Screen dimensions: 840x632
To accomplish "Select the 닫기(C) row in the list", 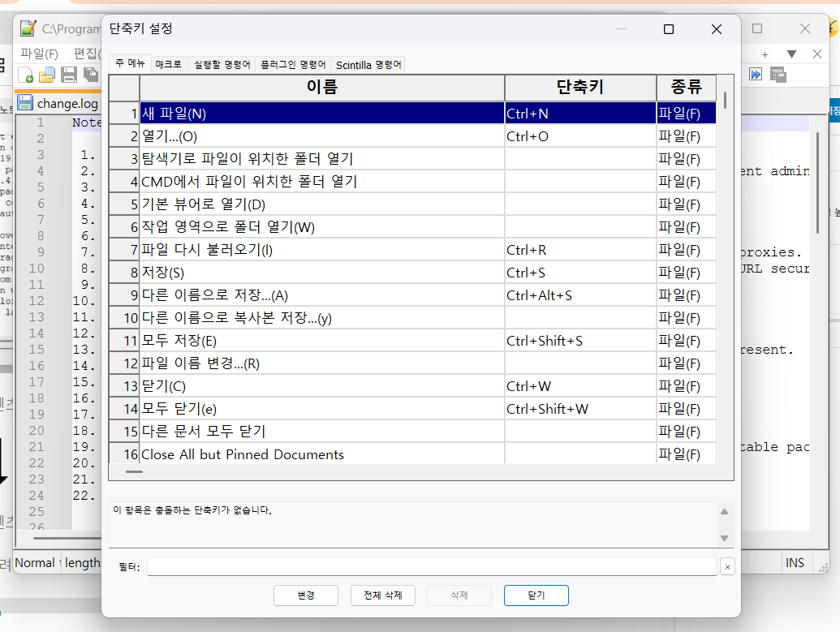I will [412, 386].
